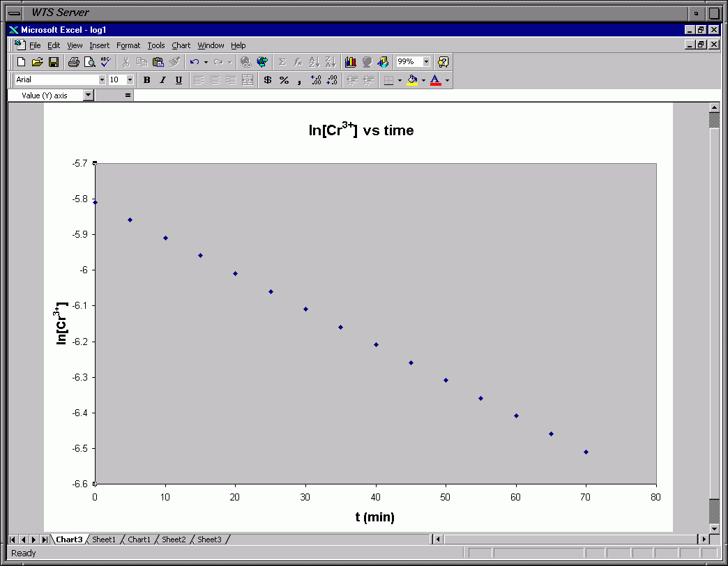The height and width of the screenshot is (566, 728).
Task: Launch the Chart Wizard
Action: click(350, 62)
